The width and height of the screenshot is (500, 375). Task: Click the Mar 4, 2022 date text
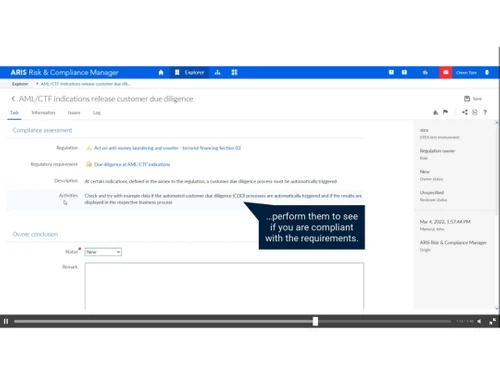point(445,222)
